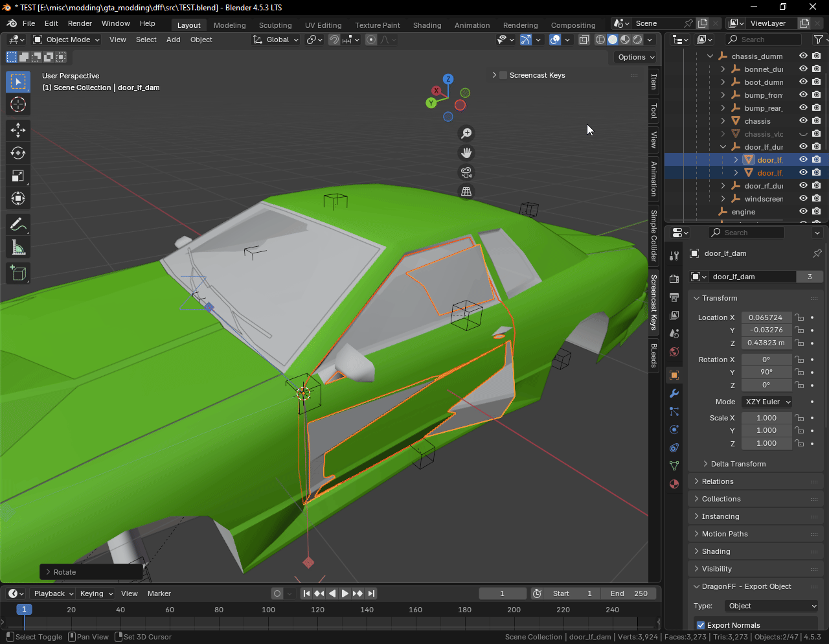Hide the engine object in outliner
Image resolution: width=829 pixels, height=644 pixels.
coord(803,212)
